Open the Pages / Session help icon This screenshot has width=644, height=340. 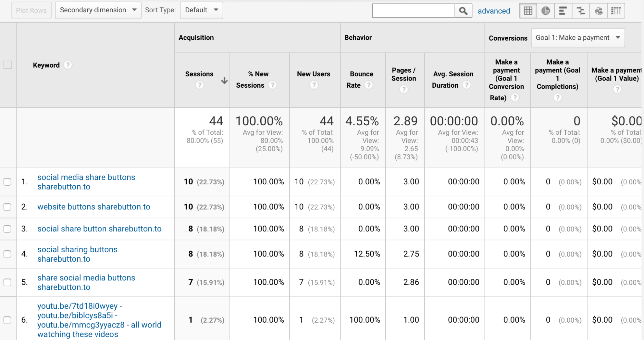[x=404, y=89]
